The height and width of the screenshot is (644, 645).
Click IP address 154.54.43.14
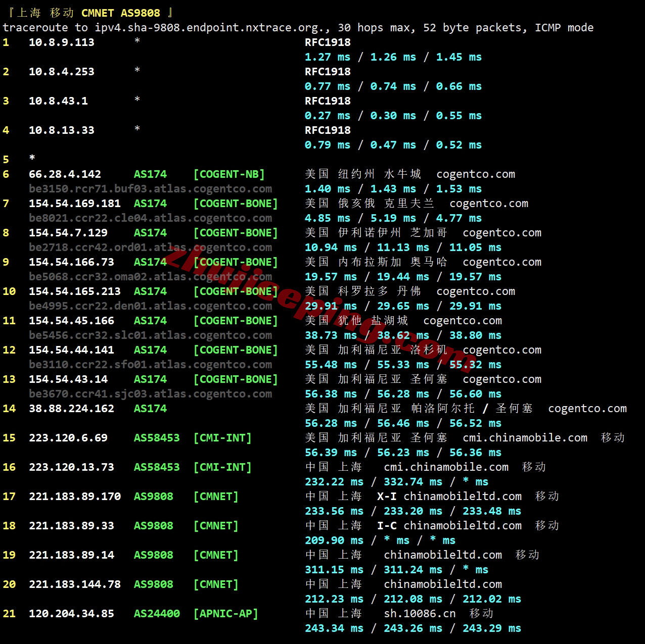[x=68, y=379]
